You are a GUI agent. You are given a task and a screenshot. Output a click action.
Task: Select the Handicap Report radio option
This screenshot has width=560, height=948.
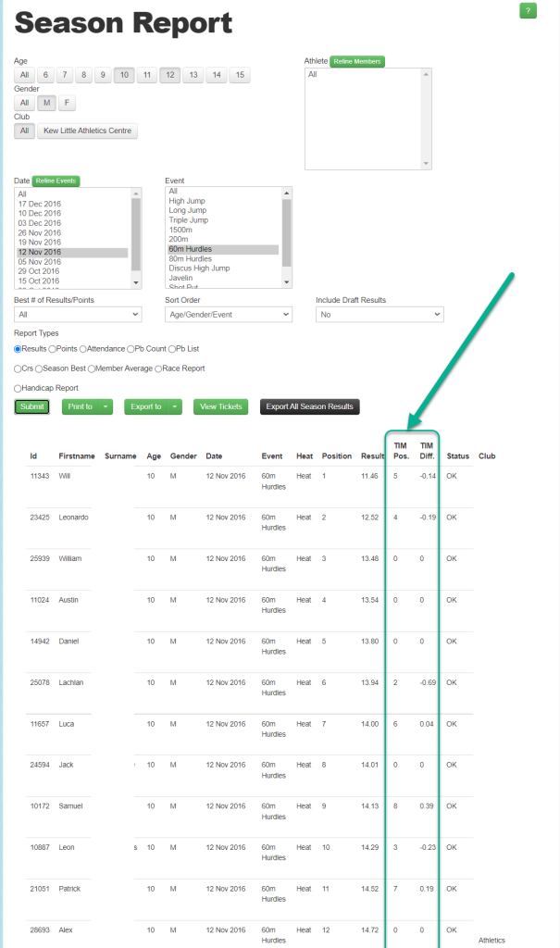coord(19,388)
